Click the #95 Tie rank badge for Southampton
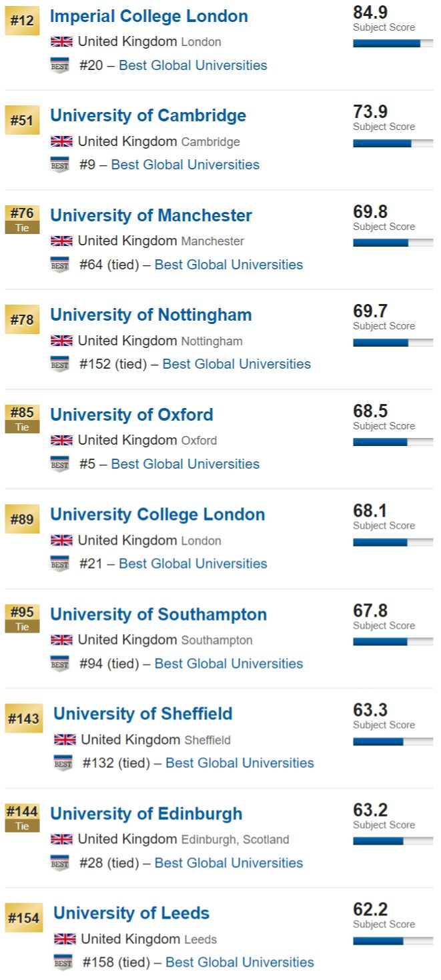Screen dimensions: 441x980 (x=23, y=619)
